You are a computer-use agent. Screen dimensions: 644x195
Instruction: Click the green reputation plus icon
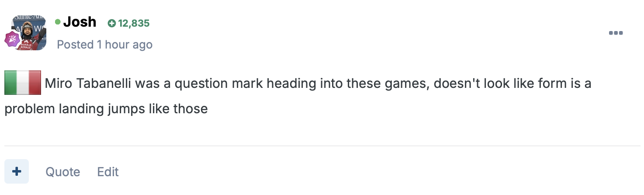click(112, 23)
